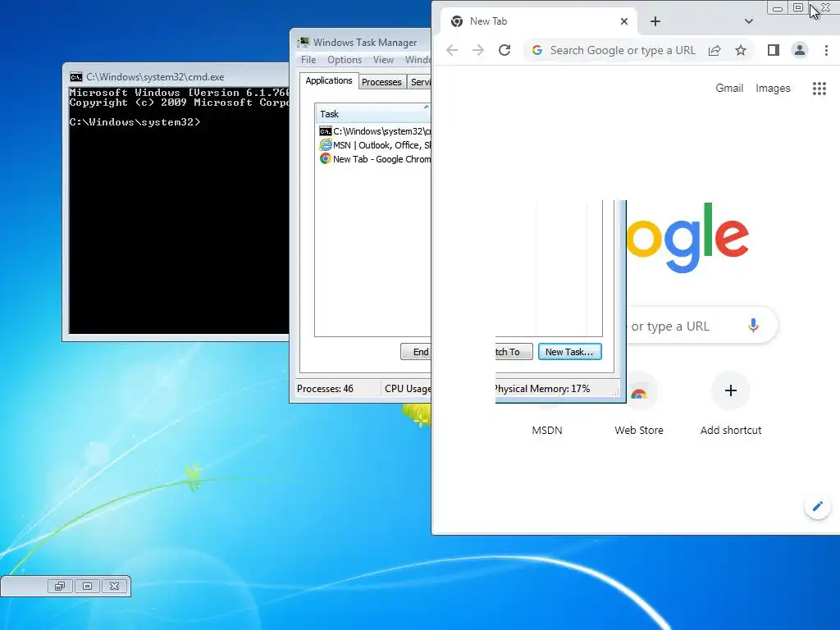Open the Chrome profile avatar
Image resolution: width=840 pixels, height=630 pixels.
(x=799, y=50)
